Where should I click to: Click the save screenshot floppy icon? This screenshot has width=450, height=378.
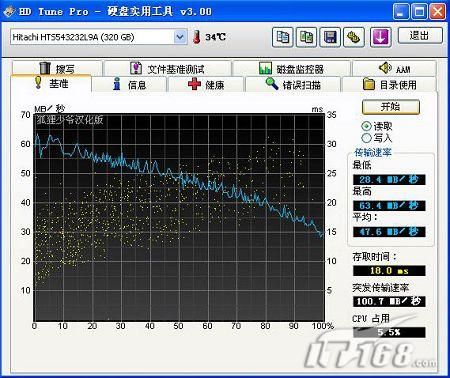pyautogui.click(x=330, y=37)
